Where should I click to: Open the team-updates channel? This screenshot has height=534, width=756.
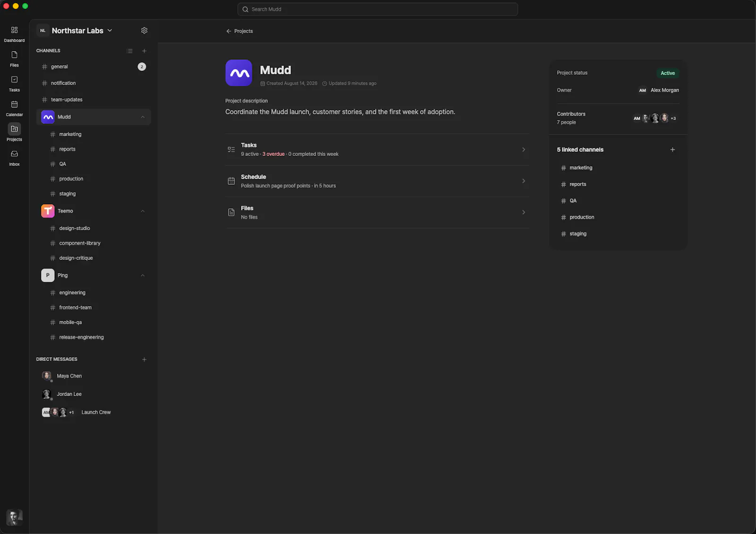click(94, 100)
